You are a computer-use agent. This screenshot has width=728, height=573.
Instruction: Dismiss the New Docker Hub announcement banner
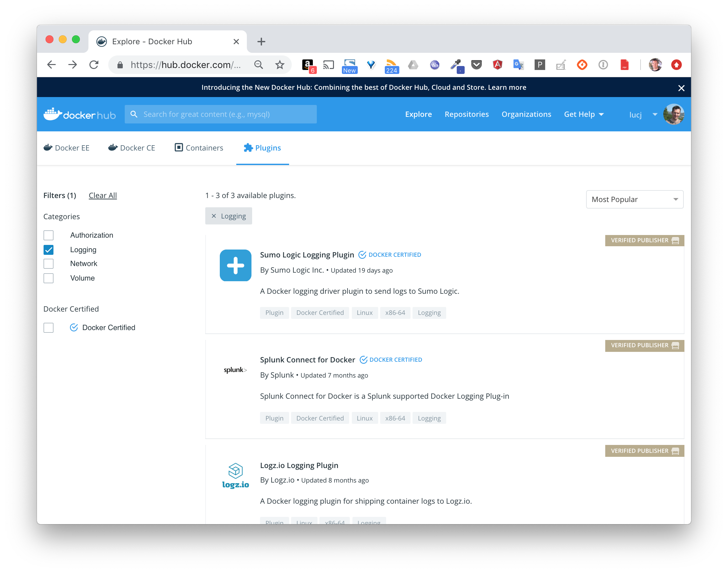click(x=681, y=88)
